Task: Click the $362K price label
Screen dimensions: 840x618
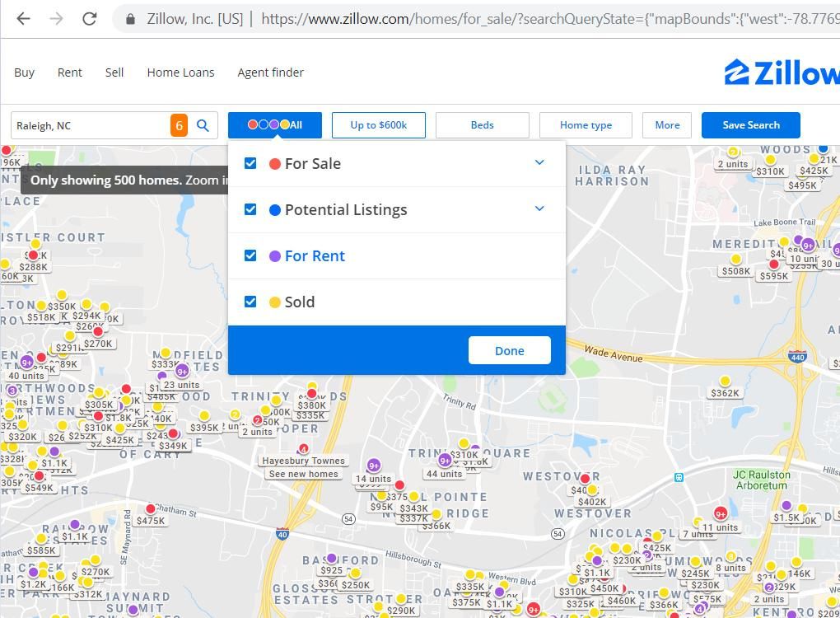Action: tap(725, 393)
